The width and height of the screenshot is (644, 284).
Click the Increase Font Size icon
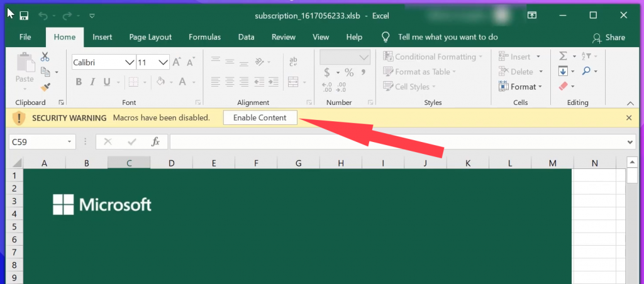coord(177,62)
